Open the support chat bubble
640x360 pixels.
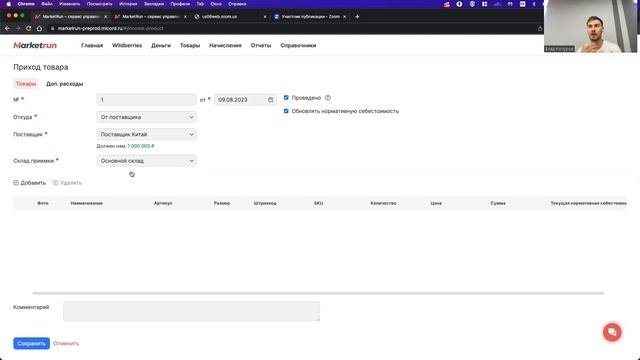point(612,332)
